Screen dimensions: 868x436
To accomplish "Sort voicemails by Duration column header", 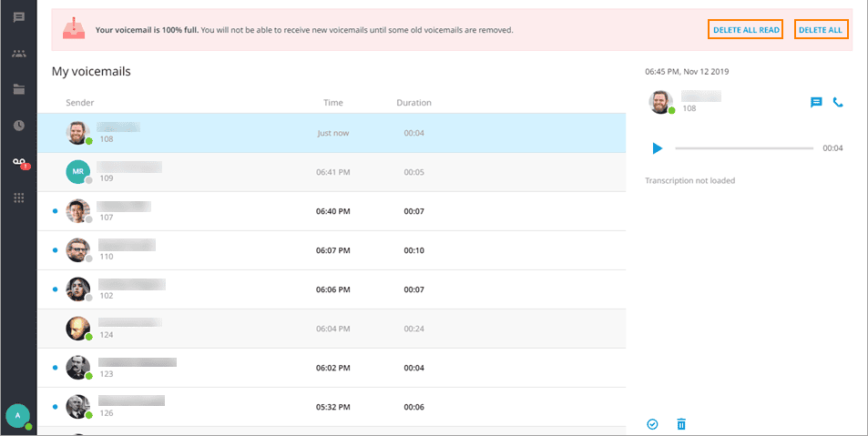I will pos(414,103).
